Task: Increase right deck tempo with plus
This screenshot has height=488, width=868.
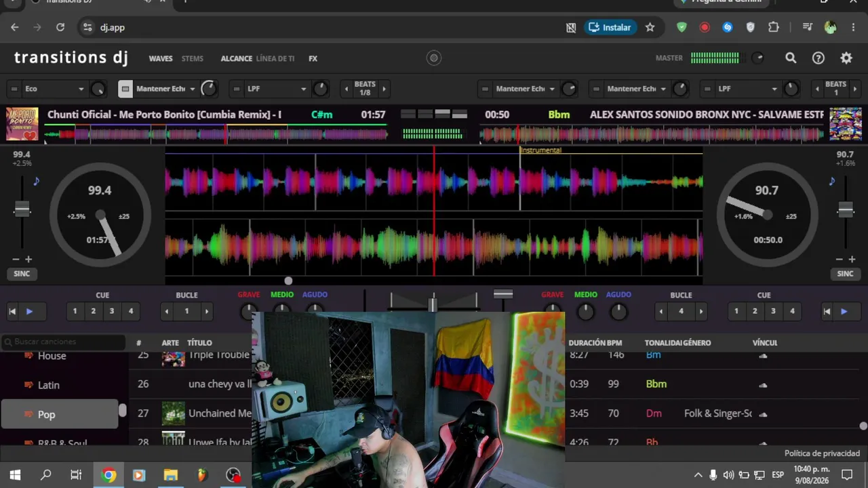Action: 852,259
